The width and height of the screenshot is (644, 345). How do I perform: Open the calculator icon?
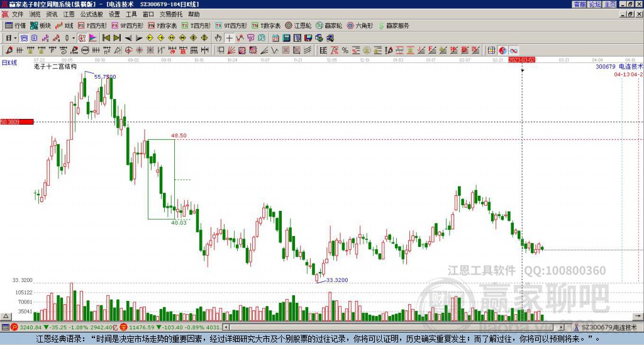286,38
